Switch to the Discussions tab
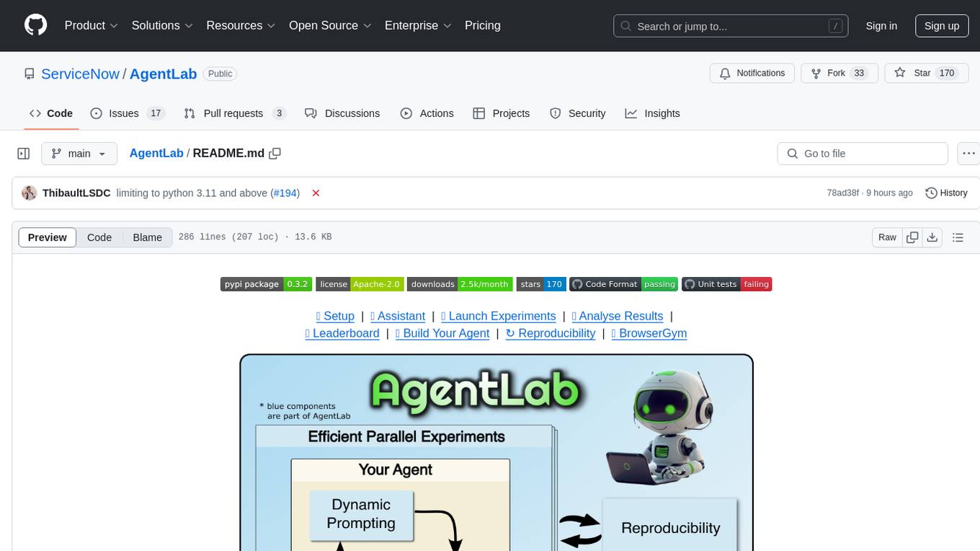Viewport: 980px width, 551px height. (342, 113)
